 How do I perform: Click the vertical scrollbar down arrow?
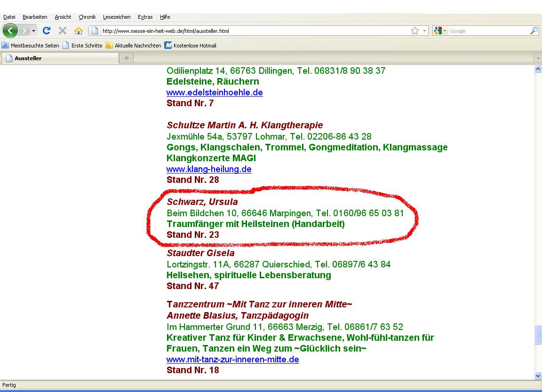tap(538, 376)
